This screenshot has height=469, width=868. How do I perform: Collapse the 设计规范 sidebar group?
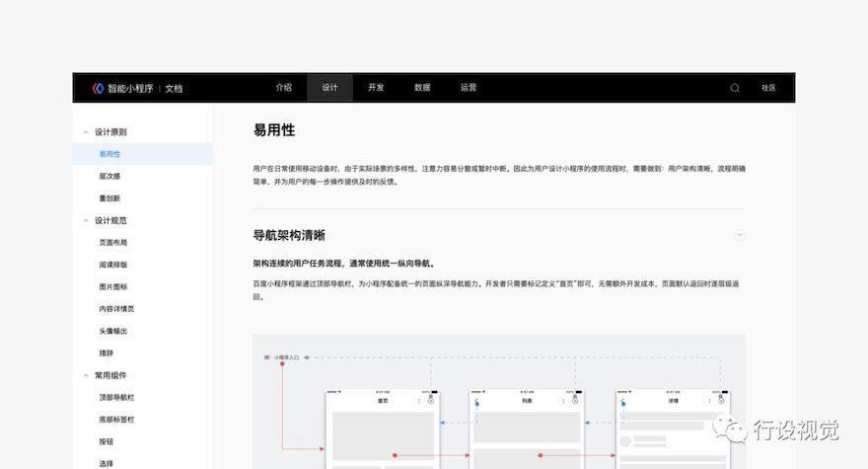point(86,220)
